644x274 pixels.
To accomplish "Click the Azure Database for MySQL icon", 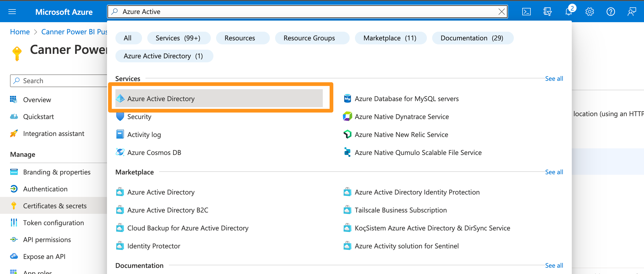I will click(348, 98).
